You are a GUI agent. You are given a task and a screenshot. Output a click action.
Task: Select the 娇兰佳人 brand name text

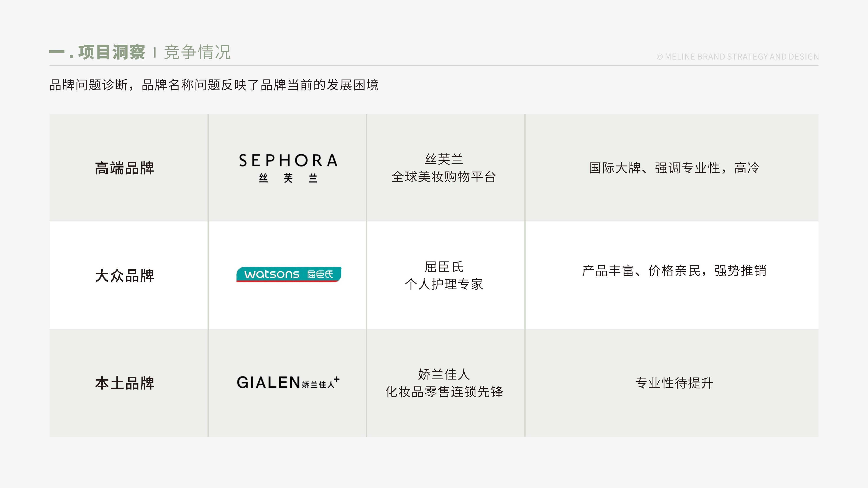pyautogui.click(x=444, y=374)
